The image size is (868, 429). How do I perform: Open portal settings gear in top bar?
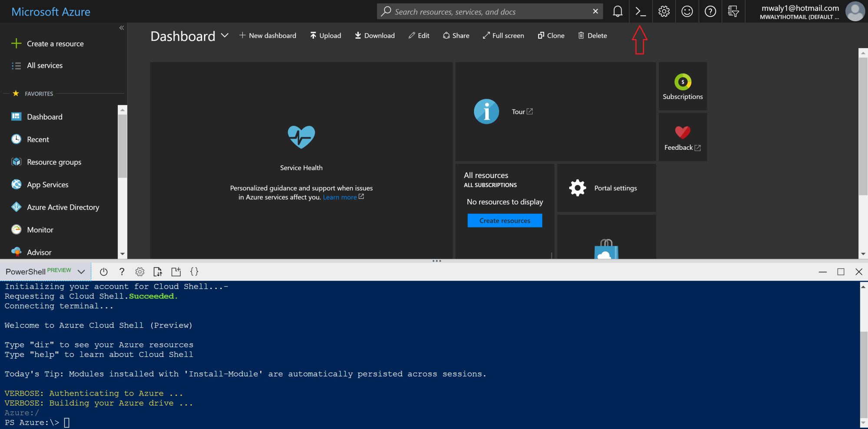coord(664,11)
